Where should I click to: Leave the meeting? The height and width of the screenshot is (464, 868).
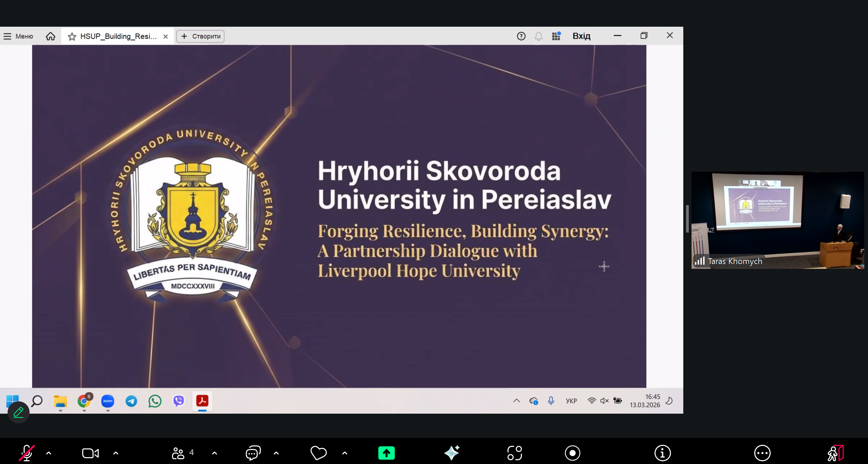(835, 453)
